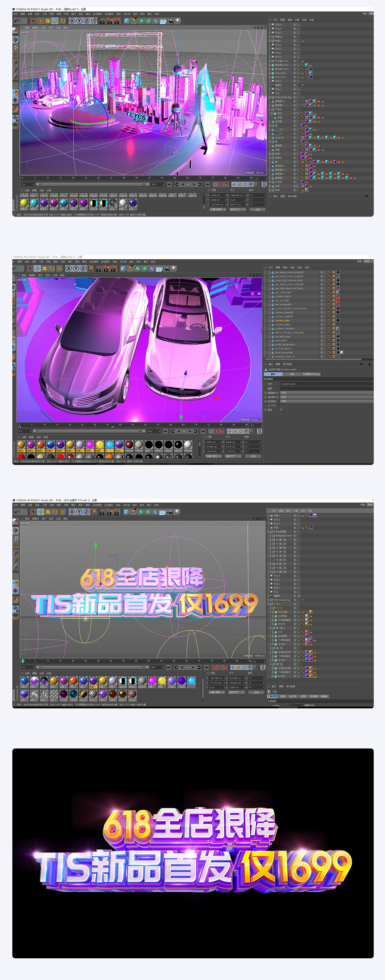Select the Live Selection arrow in the middle window
This screenshot has height=980, width=385.
pos(30,269)
